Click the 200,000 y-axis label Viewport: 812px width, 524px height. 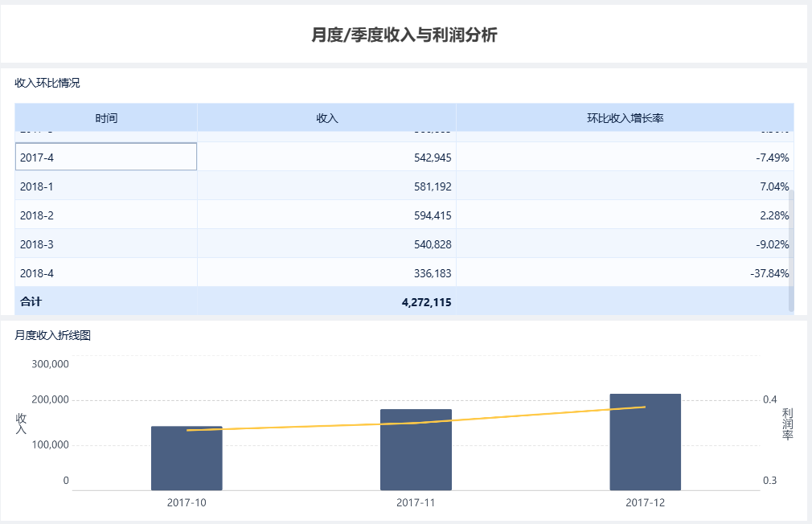(x=50, y=399)
